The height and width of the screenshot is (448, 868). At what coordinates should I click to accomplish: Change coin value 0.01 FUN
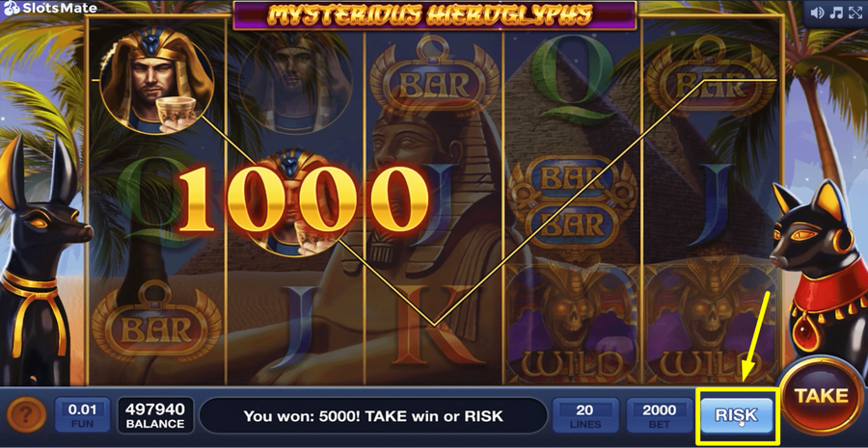(x=81, y=415)
